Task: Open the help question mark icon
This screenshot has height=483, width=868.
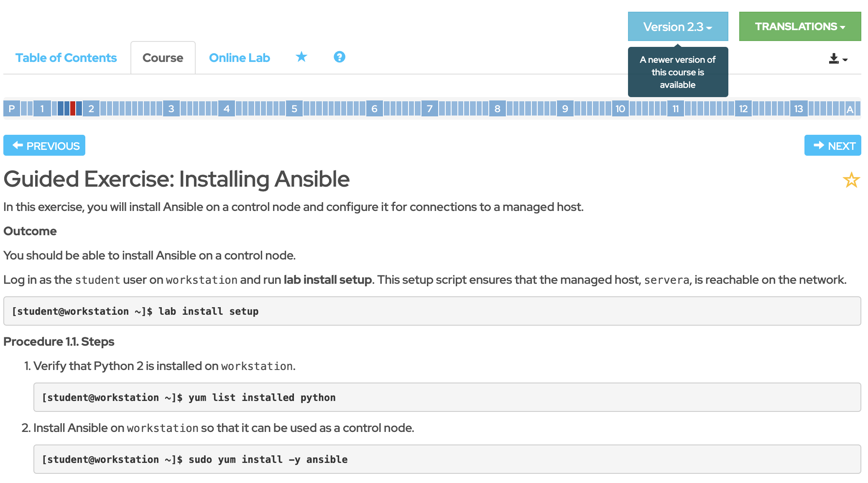Action: (339, 57)
